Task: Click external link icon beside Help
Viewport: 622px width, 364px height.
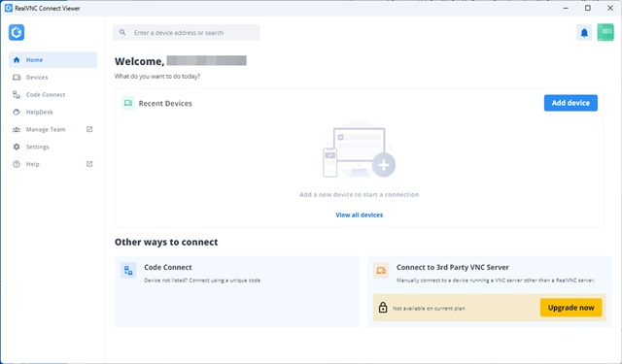Action: (89, 164)
